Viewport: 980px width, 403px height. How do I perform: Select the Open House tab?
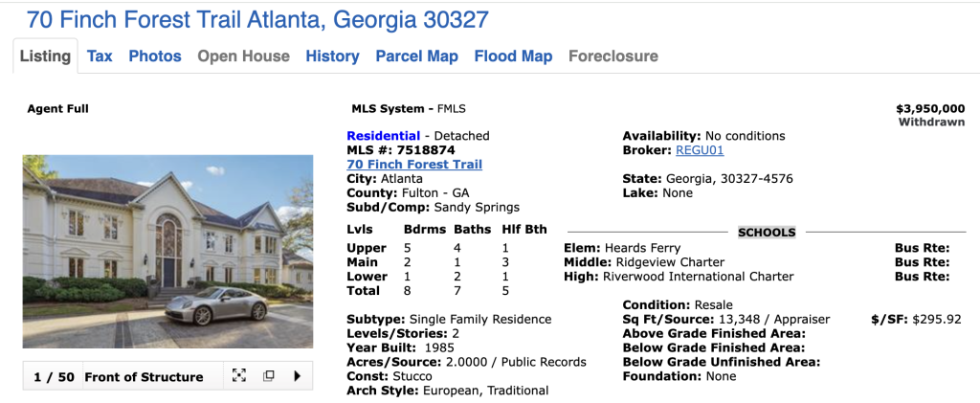pos(243,56)
